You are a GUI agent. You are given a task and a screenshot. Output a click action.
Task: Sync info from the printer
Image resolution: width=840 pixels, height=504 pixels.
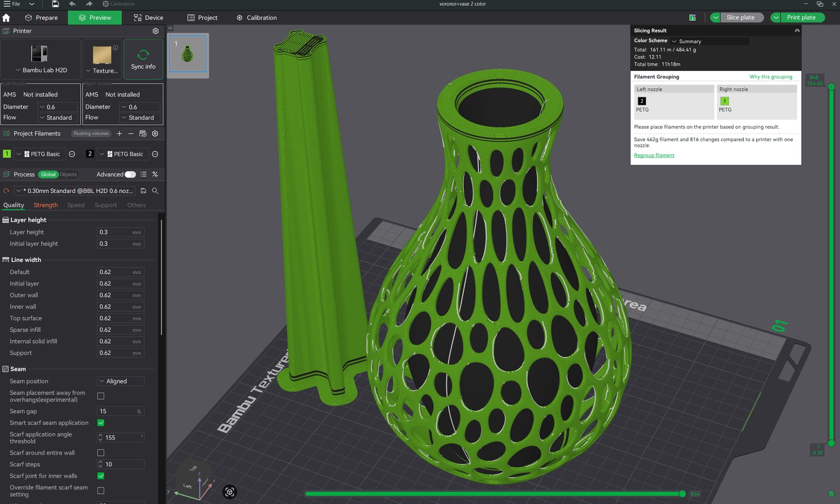143,59
